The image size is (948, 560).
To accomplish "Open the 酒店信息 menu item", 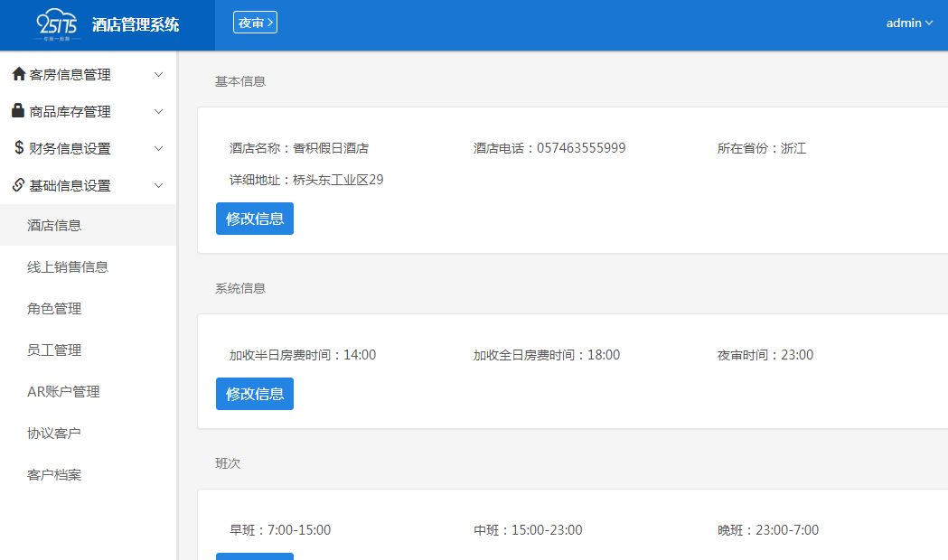I will 89,225.
